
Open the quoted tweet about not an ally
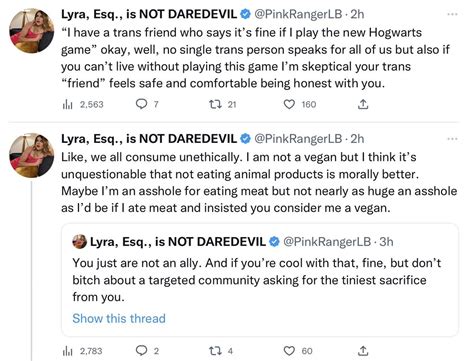pos(260,280)
